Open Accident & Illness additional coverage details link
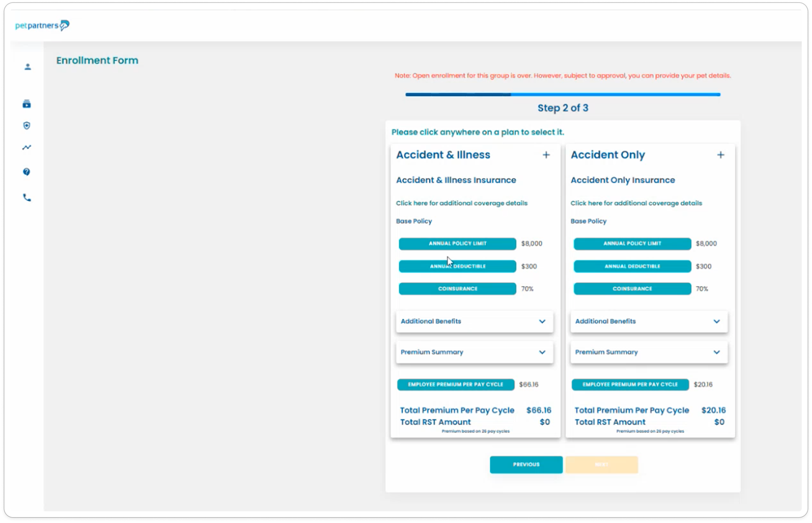This screenshot has height=523, width=812. pyautogui.click(x=461, y=203)
